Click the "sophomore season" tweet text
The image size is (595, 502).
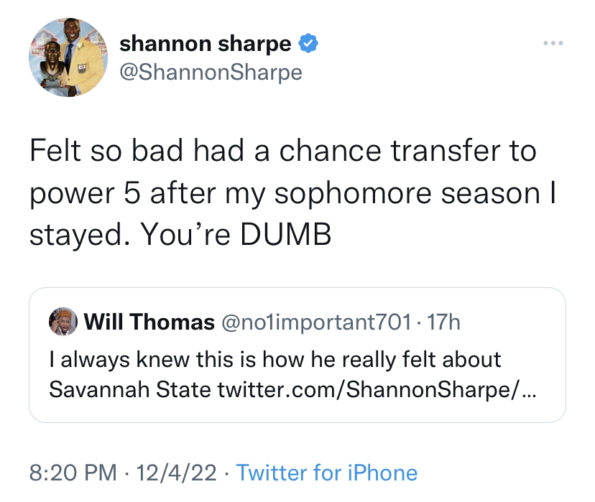pyautogui.click(x=407, y=194)
